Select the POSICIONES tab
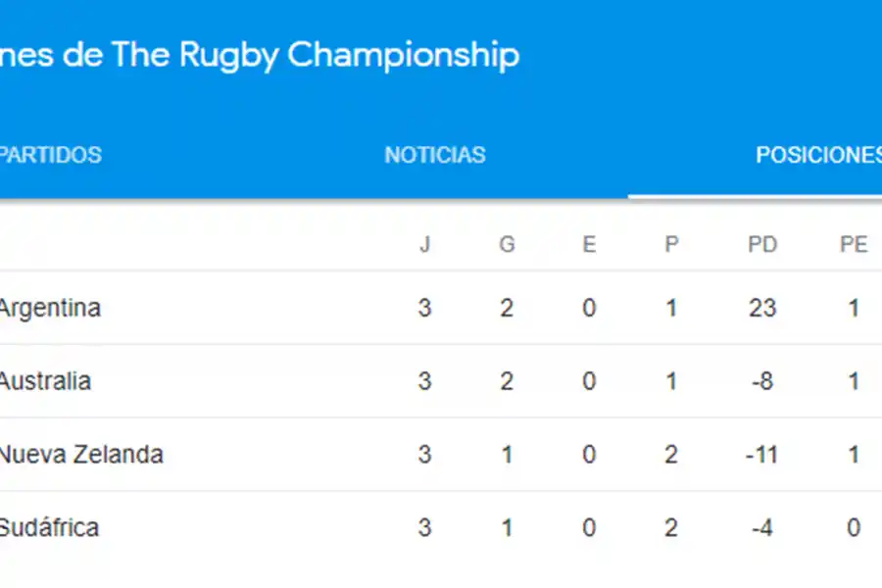 (819, 154)
